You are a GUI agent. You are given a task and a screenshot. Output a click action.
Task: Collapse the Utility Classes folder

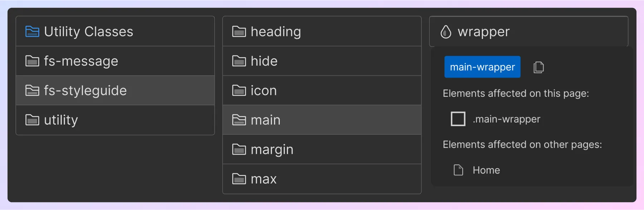point(88,31)
